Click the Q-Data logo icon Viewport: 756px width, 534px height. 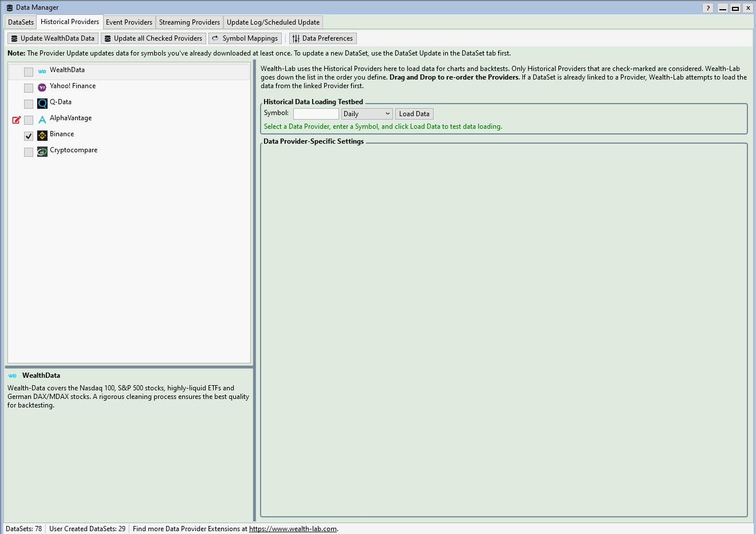coord(42,104)
